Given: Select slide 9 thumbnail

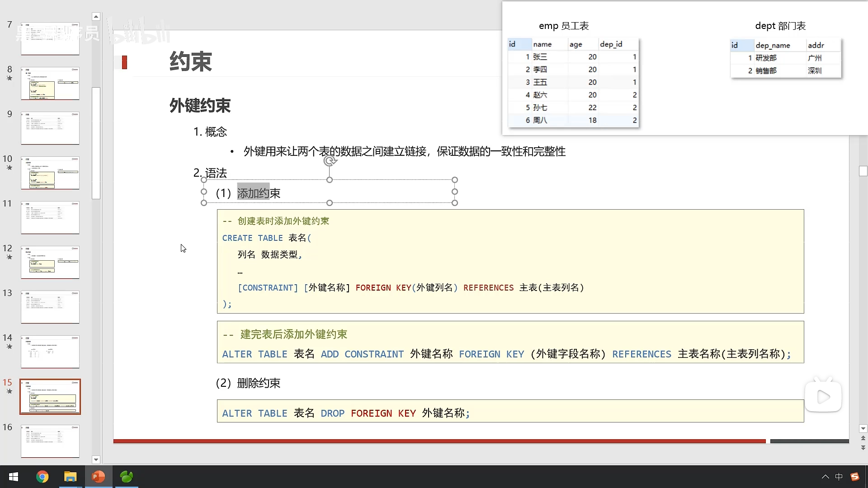Looking at the screenshot, I should coord(50,128).
